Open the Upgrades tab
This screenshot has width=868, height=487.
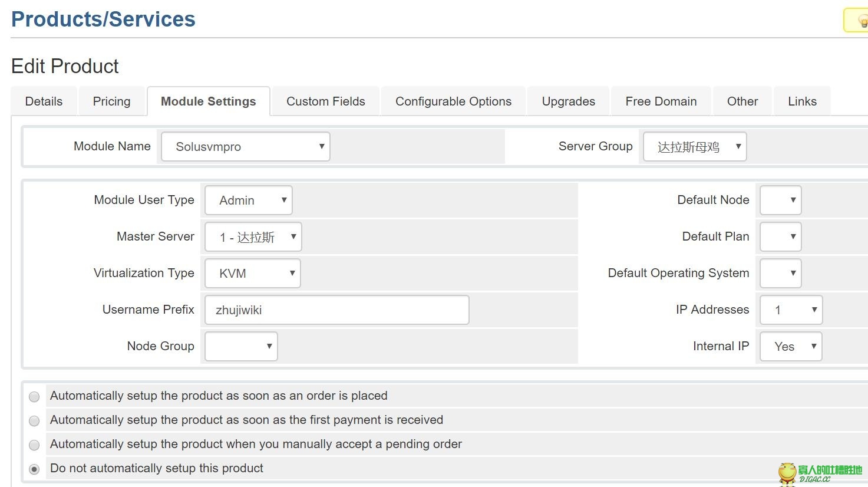tap(568, 101)
